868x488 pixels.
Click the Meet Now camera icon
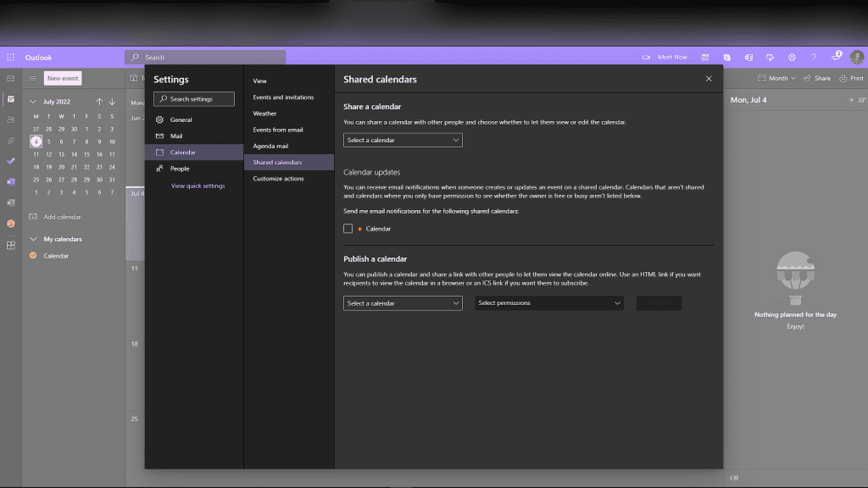click(646, 57)
